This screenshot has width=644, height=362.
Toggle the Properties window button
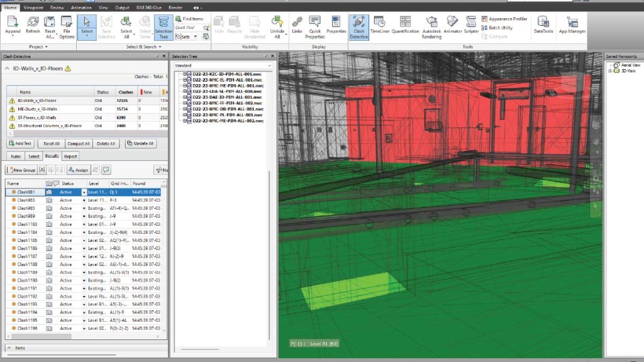point(336,25)
